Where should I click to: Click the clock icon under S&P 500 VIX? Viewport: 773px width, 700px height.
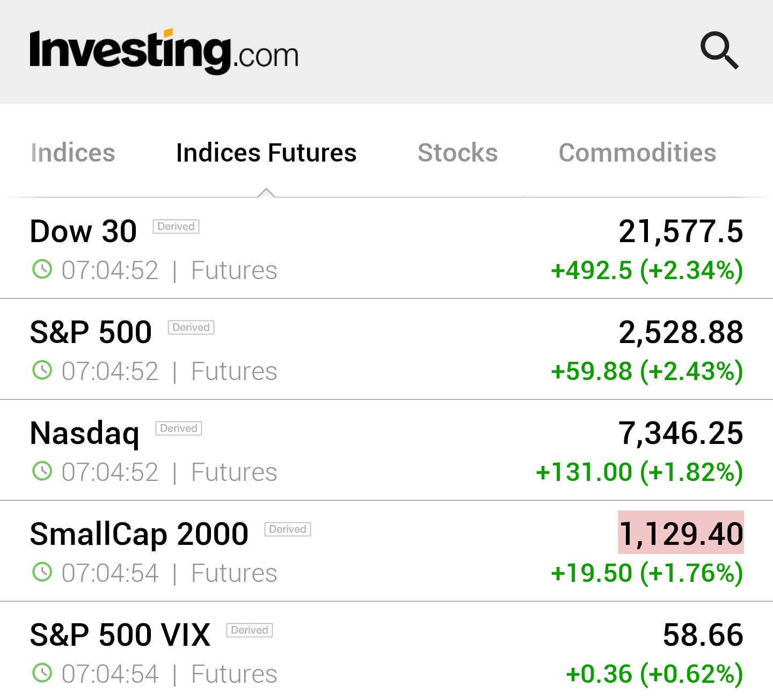tap(42, 673)
